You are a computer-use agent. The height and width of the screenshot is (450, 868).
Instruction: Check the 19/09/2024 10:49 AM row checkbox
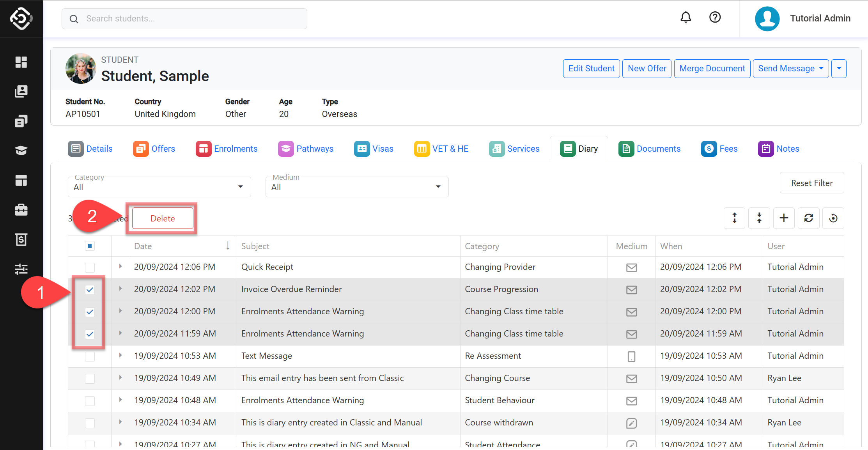click(x=90, y=379)
